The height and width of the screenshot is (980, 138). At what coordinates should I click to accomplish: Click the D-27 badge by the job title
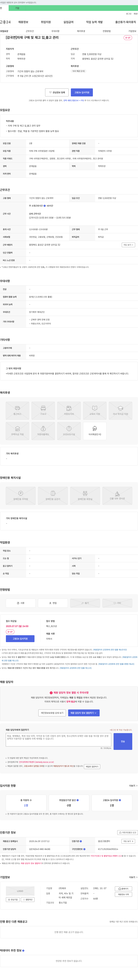point(128,38)
